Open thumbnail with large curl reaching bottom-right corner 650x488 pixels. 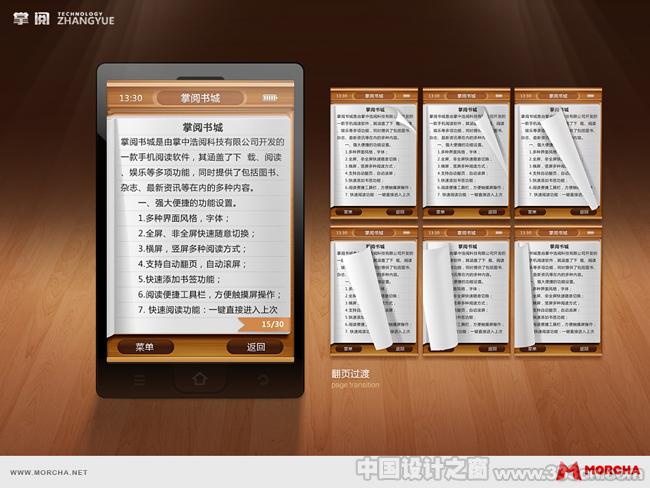click(558, 153)
